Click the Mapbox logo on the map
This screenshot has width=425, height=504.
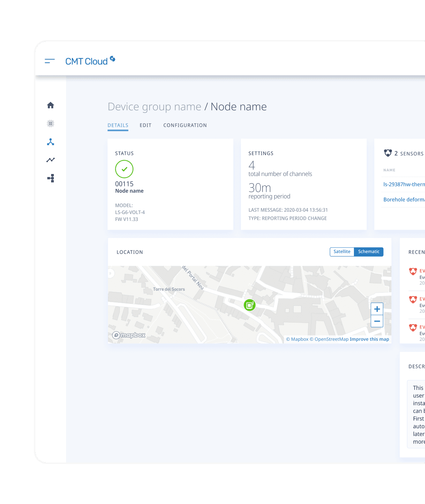click(x=128, y=335)
